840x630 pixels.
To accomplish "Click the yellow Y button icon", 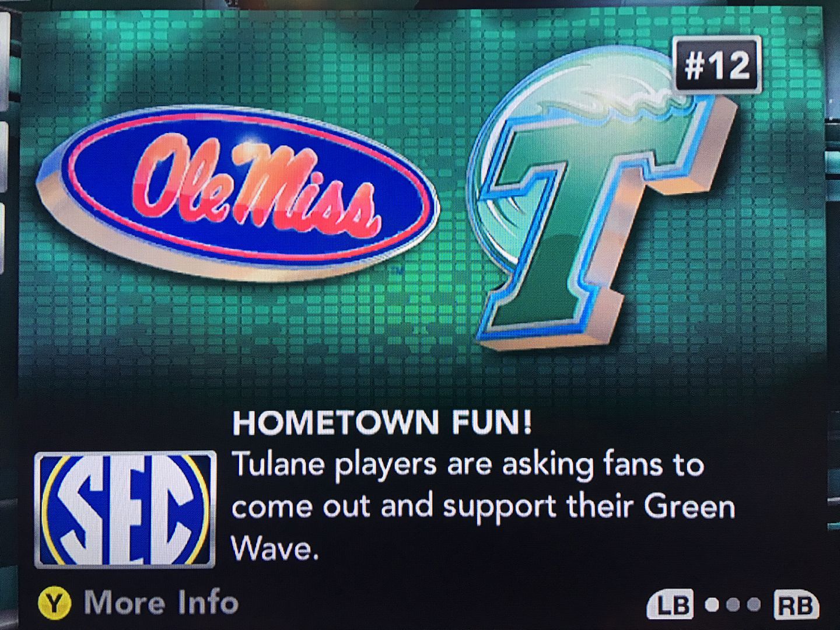I will click(55, 604).
